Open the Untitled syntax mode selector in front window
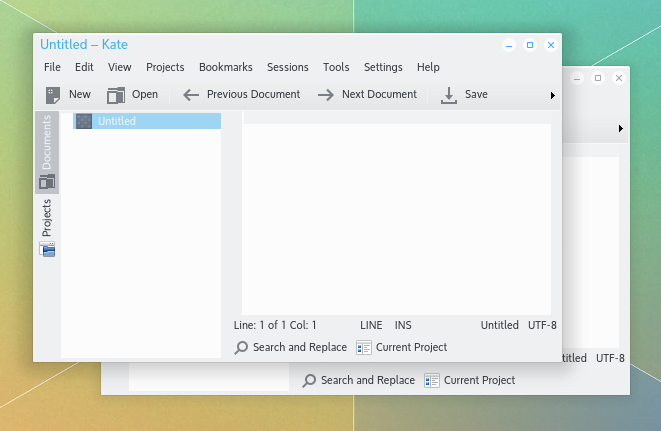 (500, 325)
